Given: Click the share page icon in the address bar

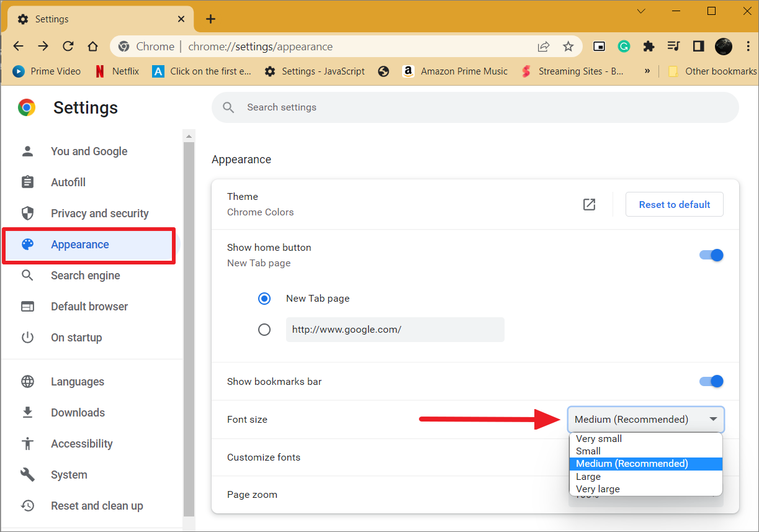Looking at the screenshot, I should click(544, 47).
